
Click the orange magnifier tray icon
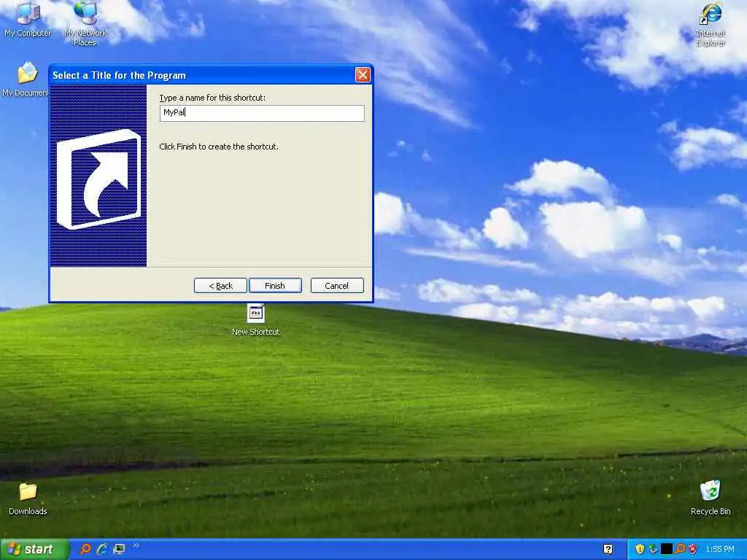[x=680, y=549]
